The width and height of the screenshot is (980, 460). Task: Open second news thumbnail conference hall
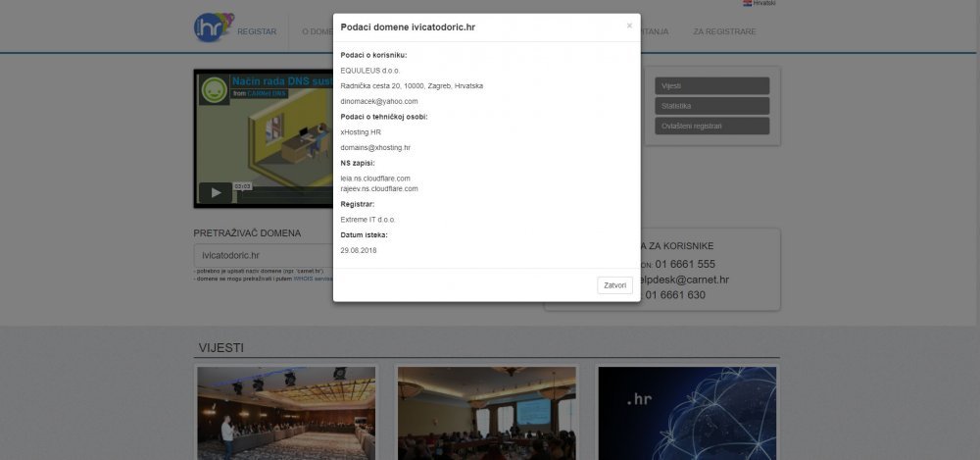[x=487, y=413]
